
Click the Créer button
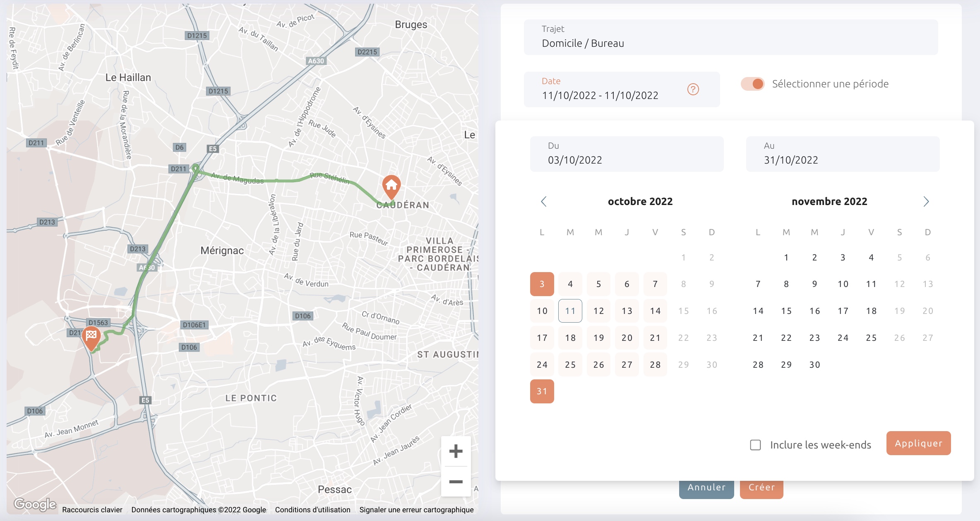(x=761, y=488)
